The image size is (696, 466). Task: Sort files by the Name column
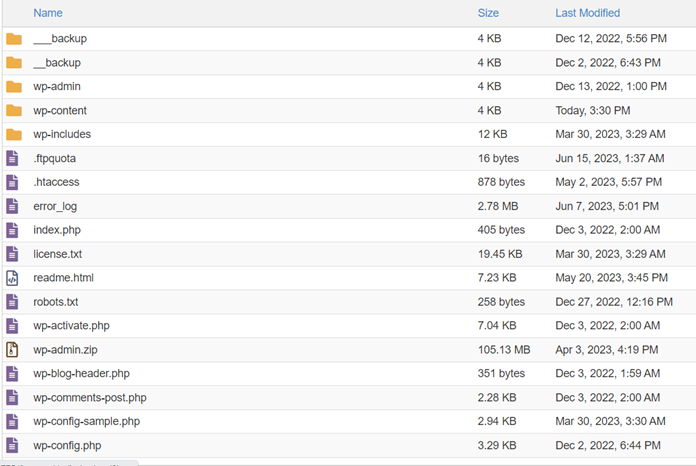(48, 13)
